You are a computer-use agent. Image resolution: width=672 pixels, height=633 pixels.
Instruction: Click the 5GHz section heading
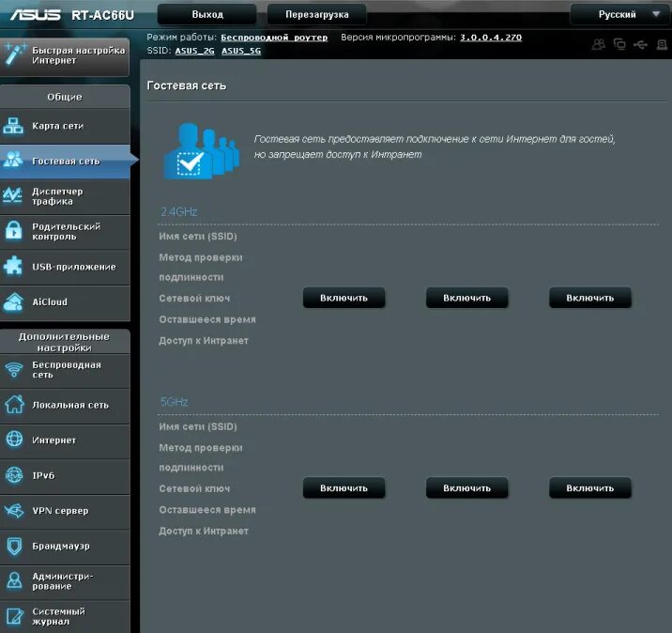(x=174, y=402)
